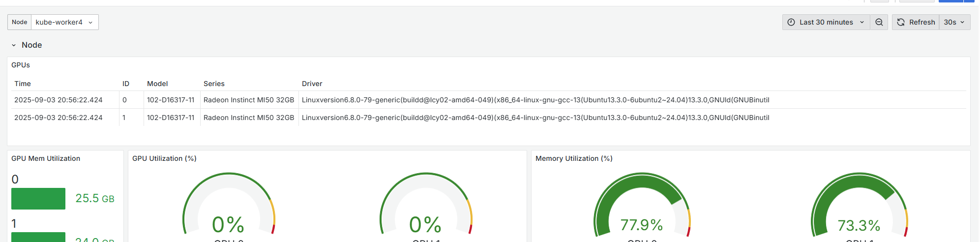Screen dimensions: 980x242
Task: Click the Memory Utilization (%) panel title
Action: [574, 158]
